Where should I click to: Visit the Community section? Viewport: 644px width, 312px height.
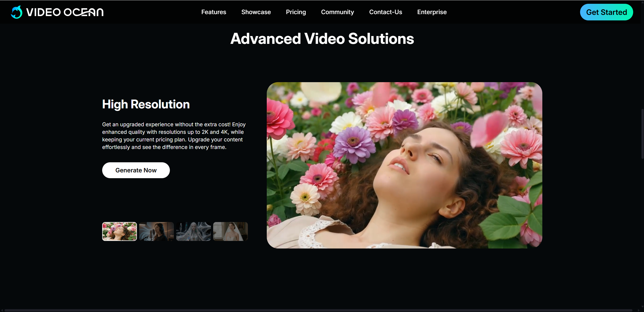tap(337, 12)
